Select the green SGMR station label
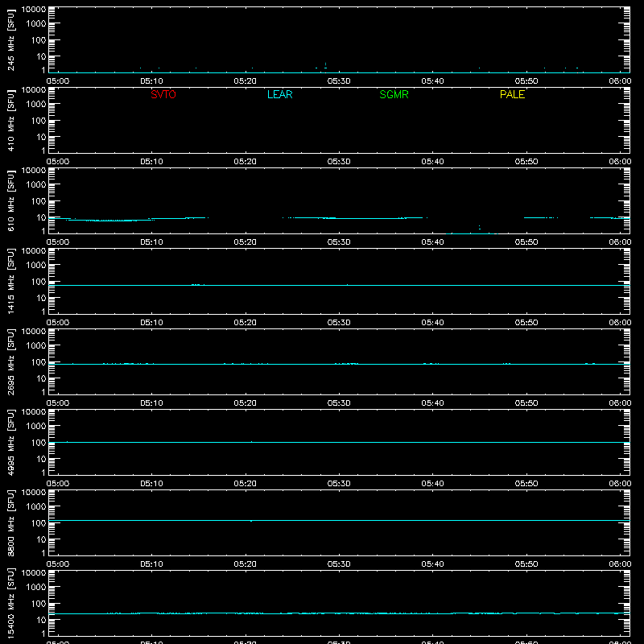The image size is (644, 644). [x=394, y=94]
